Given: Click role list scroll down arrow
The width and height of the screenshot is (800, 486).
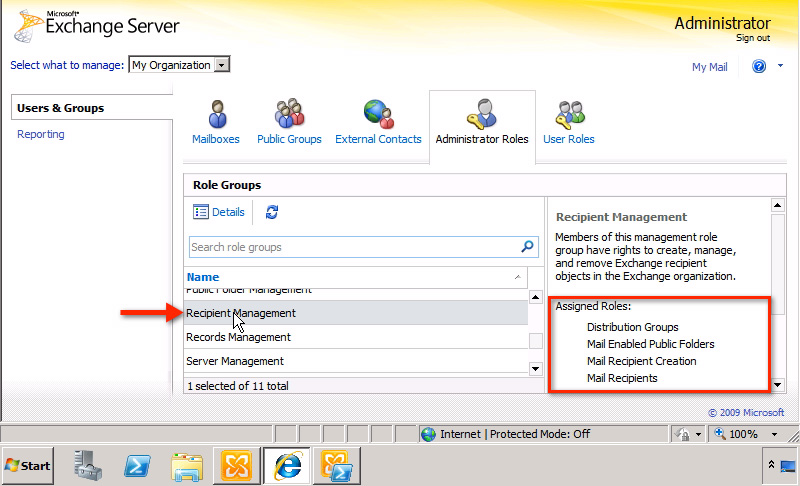Looking at the screenshot, I should 535,368.
